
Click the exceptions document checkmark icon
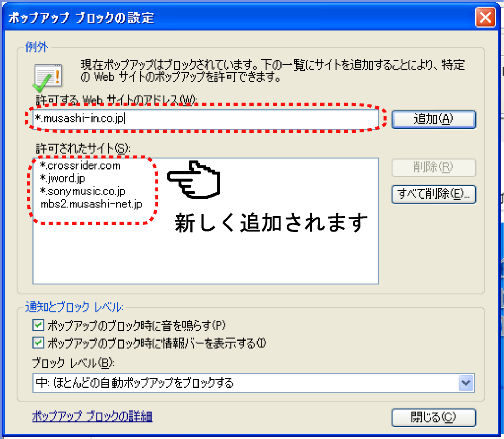point(48,77)
